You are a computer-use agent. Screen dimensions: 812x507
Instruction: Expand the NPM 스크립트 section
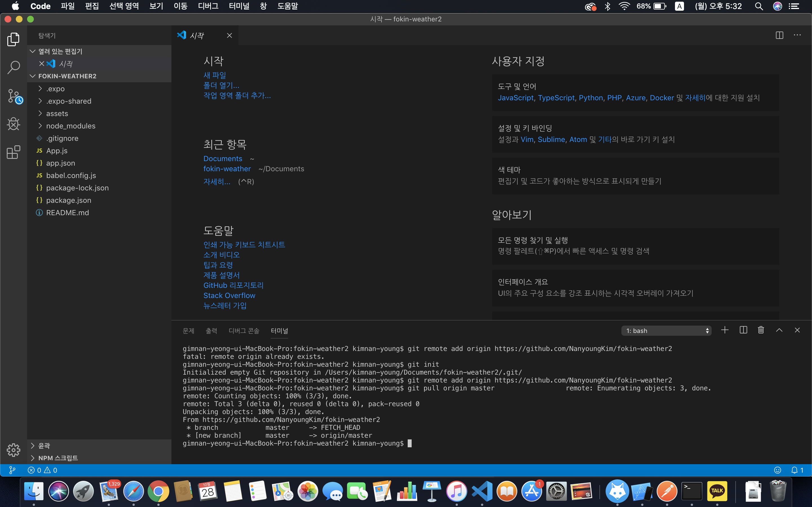pyautogui.click(x=58, y=458)
